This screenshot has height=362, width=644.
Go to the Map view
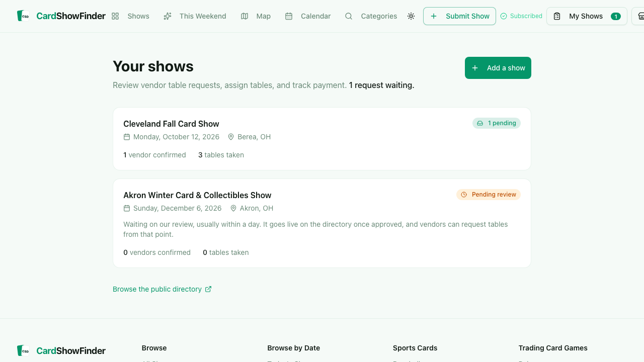[x=256, y=16]
